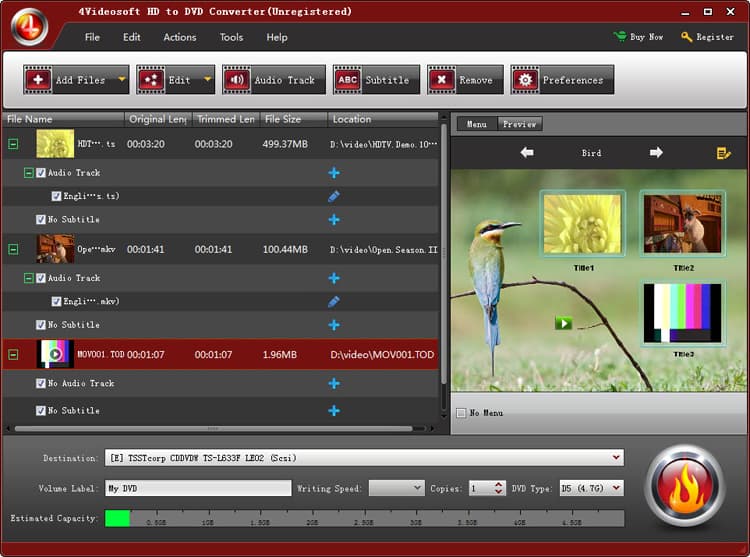
Task: Toggle No Subtitle checkbox for MOV001.TOD
Action: 41,410
